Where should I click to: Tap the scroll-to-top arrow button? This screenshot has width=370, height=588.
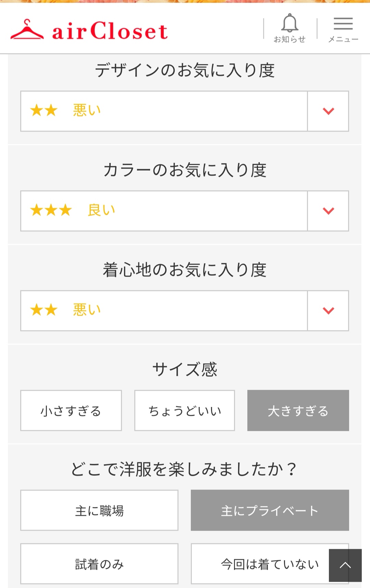[x=345, y=565]
